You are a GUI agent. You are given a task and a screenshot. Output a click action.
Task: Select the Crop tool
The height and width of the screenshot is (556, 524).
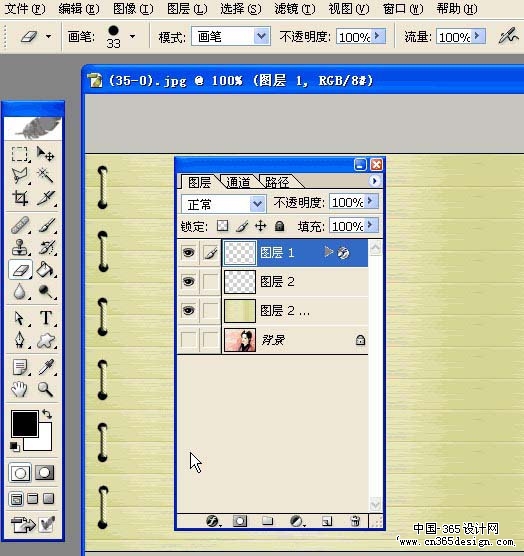(20, 198)
